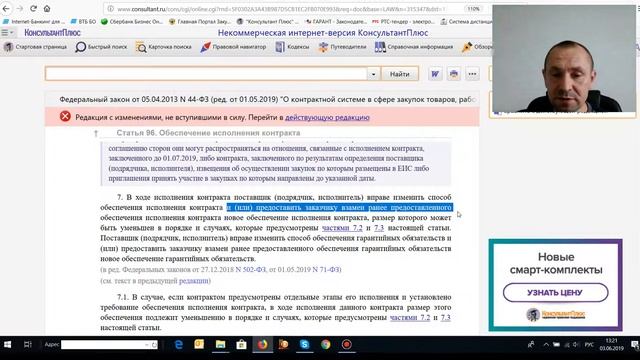Show hidden system tray icons
The width and height of the screenshot is (640, 360).
point(546,344)
